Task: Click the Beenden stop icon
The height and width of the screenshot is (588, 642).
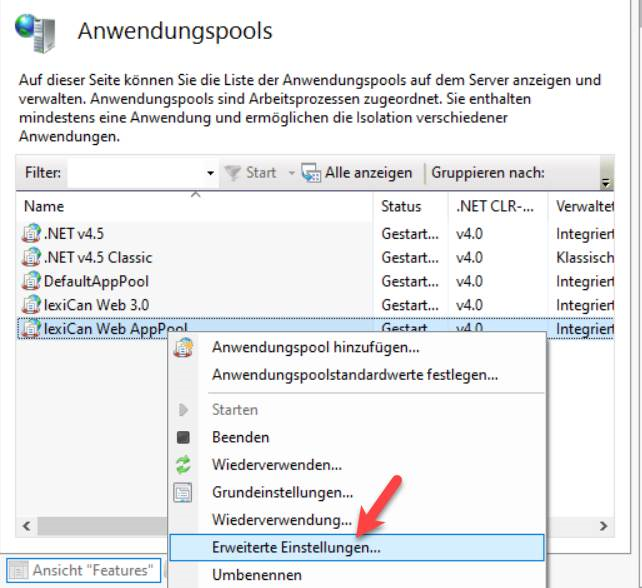Action: pos(183,438)
